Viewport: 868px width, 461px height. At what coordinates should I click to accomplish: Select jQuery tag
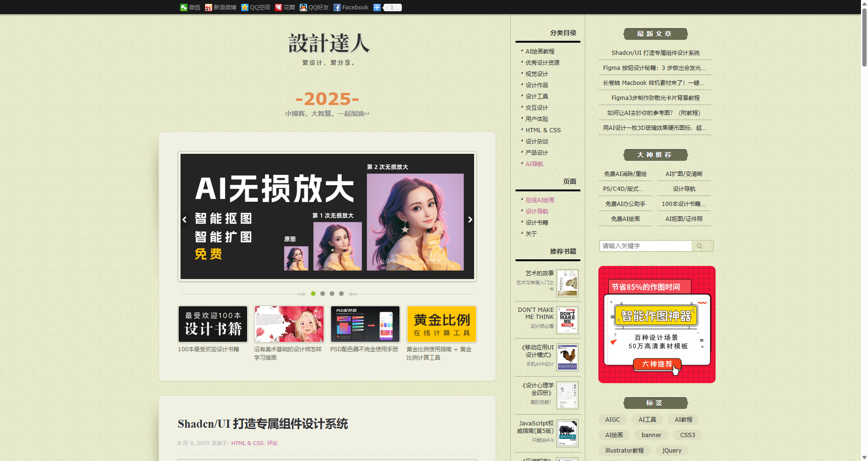click(672, 451)
